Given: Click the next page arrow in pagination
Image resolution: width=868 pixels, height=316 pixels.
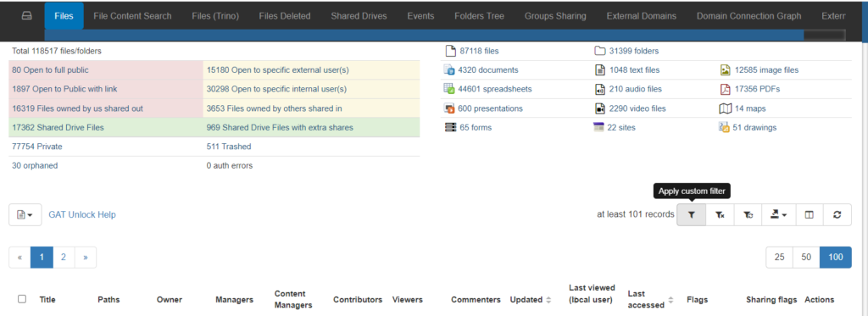Looking at the screenshot, I should [x=86, y=258].
